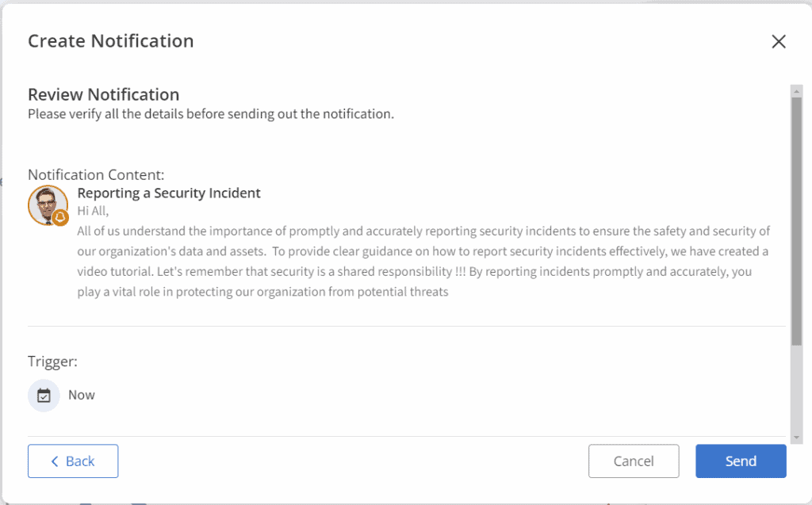This screenshot has height=505, width=812.
Task: Cancel the notification creation
Action: click(x=634, y=461)
